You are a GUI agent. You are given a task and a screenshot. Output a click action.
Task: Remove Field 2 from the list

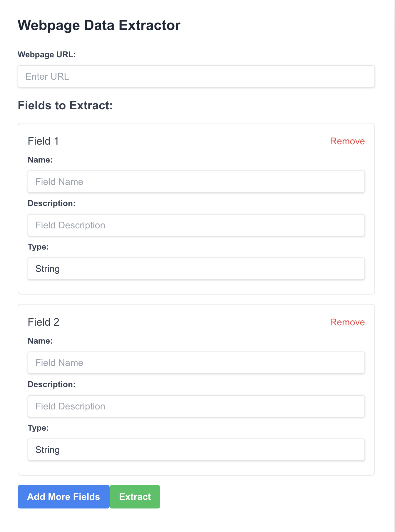click(x=347, y=322)
